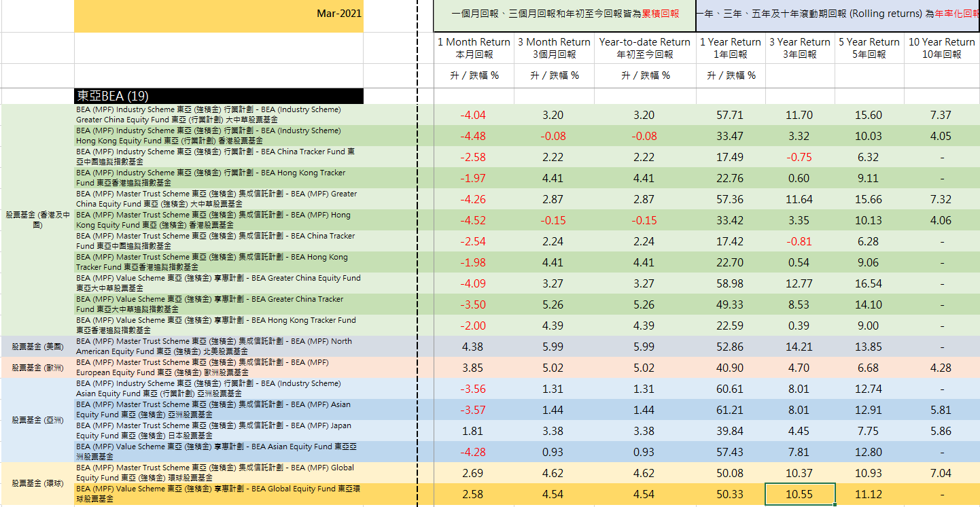980x507 pixels.
Task: Click the Master Trust Greater China Equity Fund name
Action: tap(219, 199)
